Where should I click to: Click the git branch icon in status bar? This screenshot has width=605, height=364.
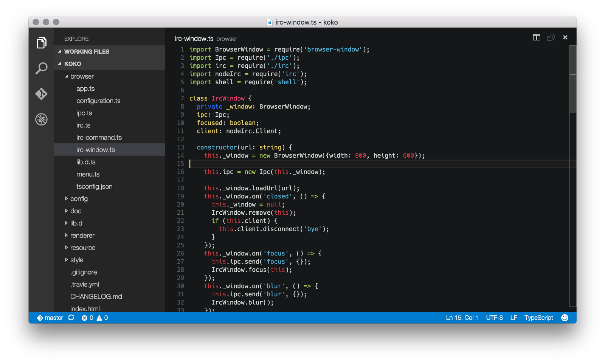tap(40, 318)
